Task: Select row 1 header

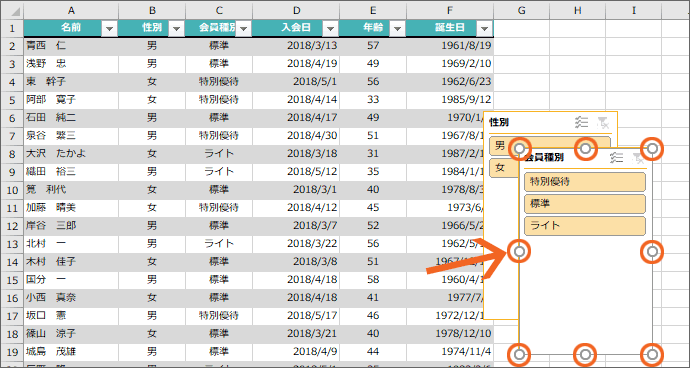Action: point(12,29)
